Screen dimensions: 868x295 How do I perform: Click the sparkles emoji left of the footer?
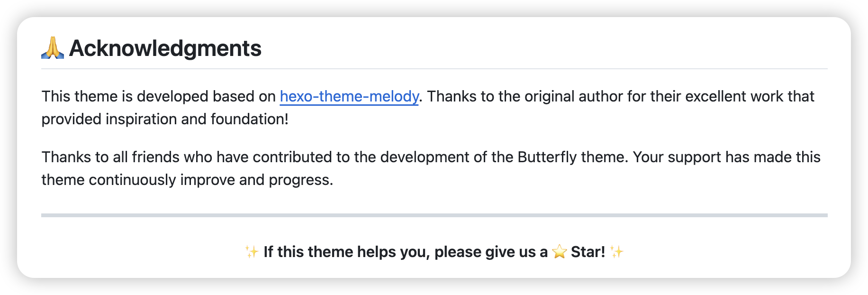(251, 251)
